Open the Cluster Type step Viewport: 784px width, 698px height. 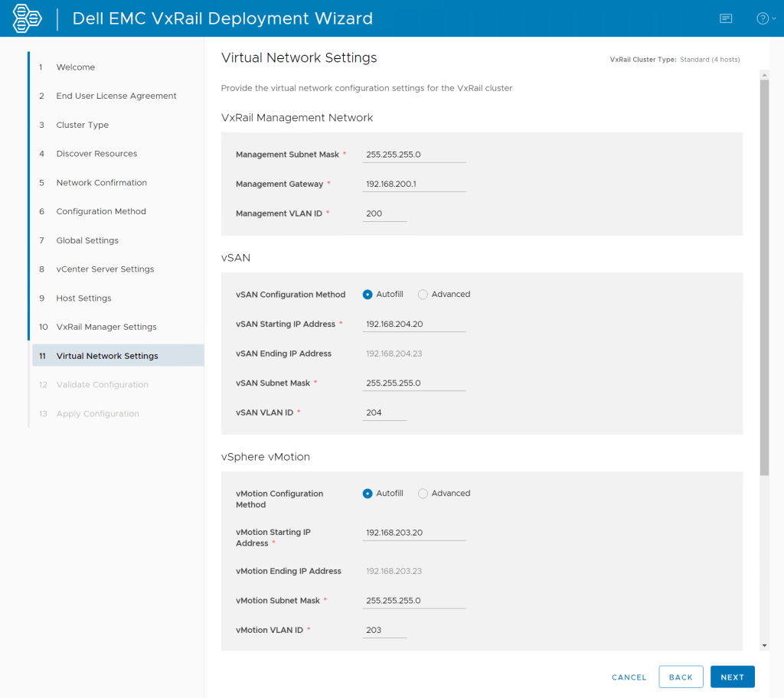tap(82, 125)
